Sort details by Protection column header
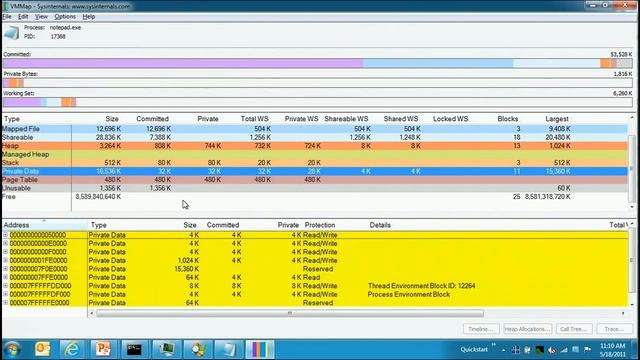The width and height of the screenshot is (640, 360). (320, 225)
